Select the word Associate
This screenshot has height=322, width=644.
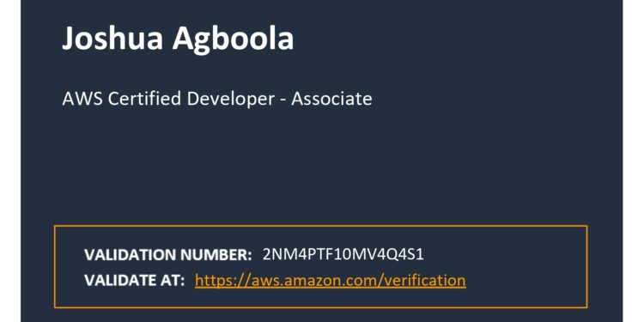click(331, 99)
